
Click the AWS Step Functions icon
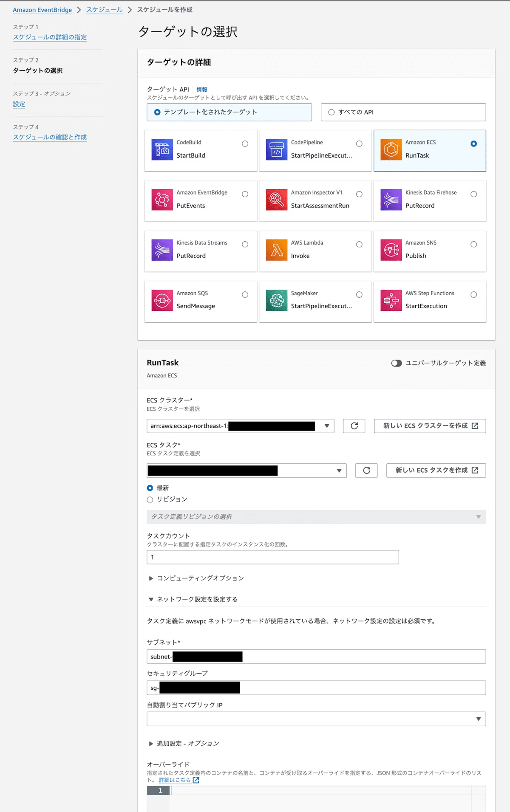point(391,300)
